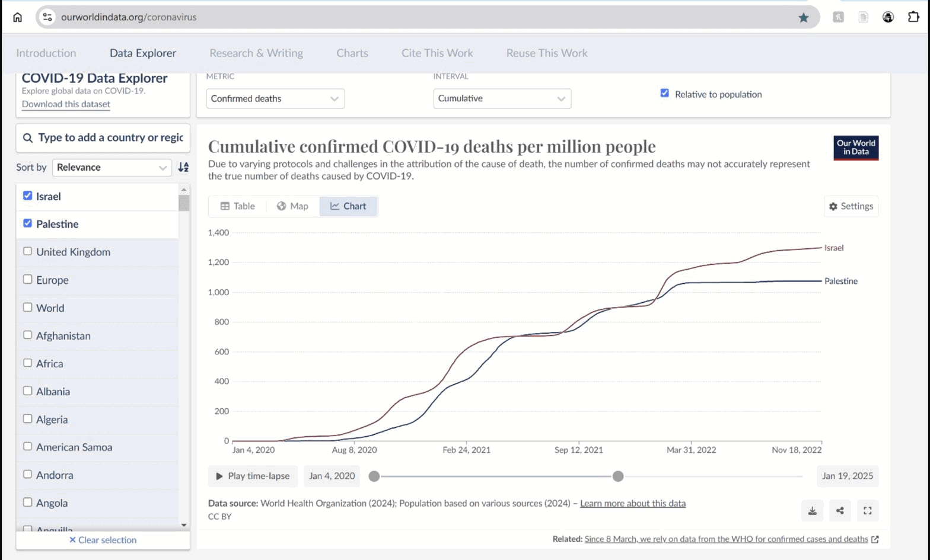Toggle the Relative to population checkbox

[x=664, y=94]
